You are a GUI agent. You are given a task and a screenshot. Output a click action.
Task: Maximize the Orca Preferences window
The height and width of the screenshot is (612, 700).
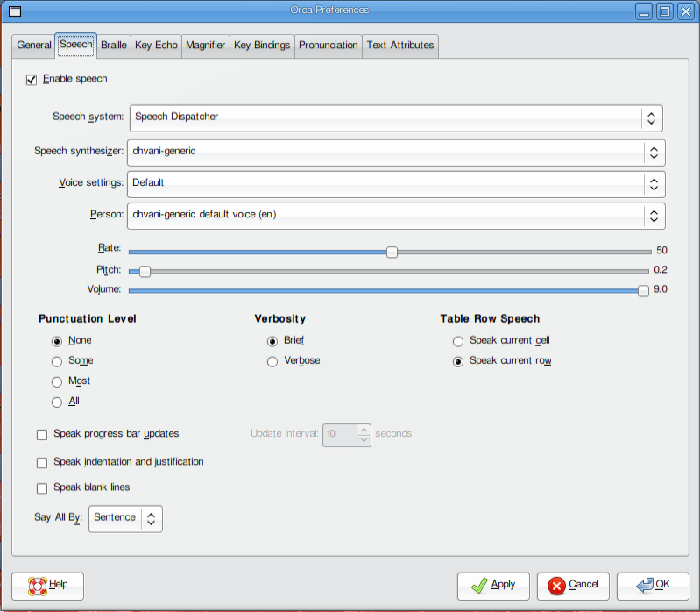click(x=665, y=11)
